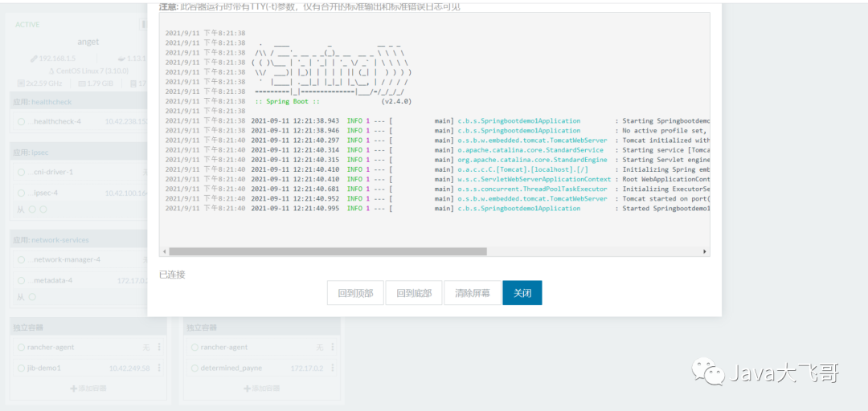Image resolution: width=868 pixels, height=411 pixels.
Task: Click the CPU icon beside 2x2.59 GHz
Action: [x=21, y=84]
